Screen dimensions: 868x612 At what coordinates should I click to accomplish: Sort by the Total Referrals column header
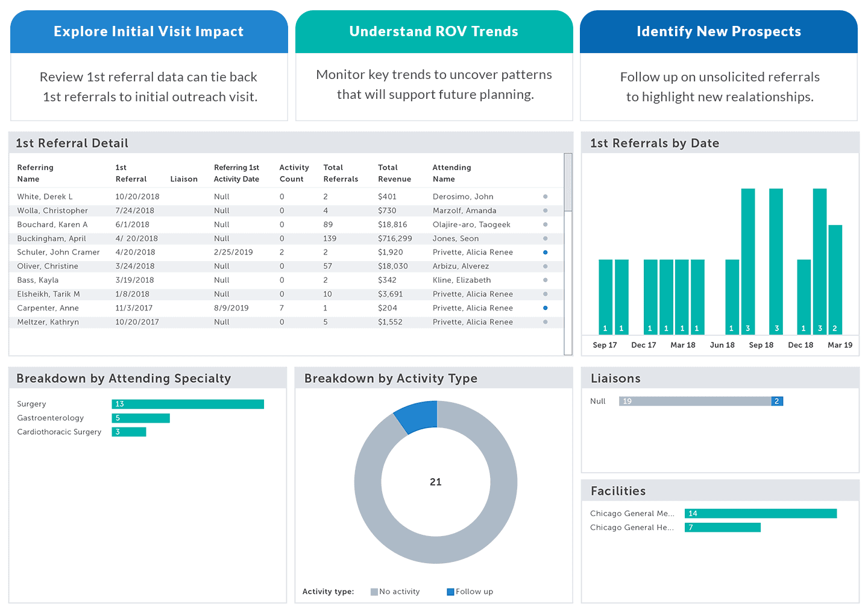tap(341, 174)
